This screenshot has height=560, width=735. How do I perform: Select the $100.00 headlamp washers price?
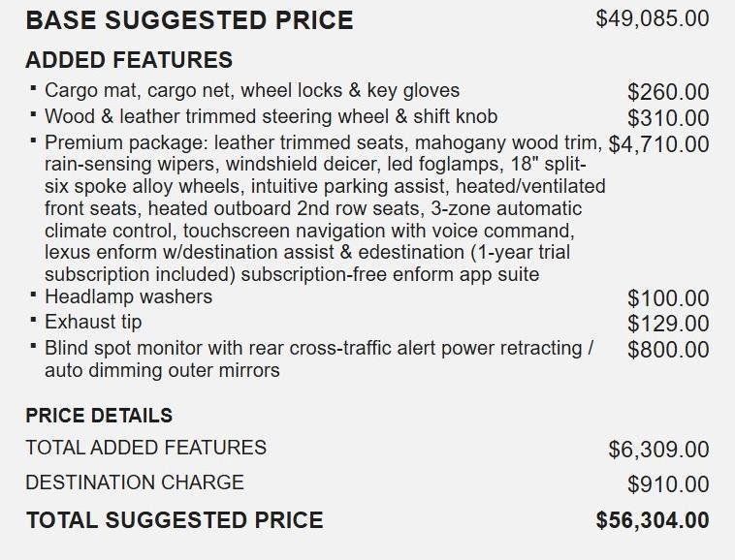click(668, 298)
